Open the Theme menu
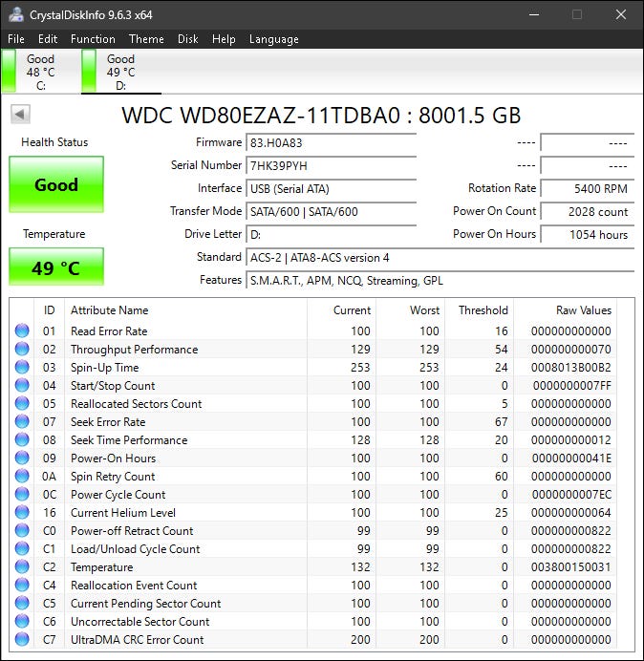The image size is (644, 661). click(x=146, y=39)
